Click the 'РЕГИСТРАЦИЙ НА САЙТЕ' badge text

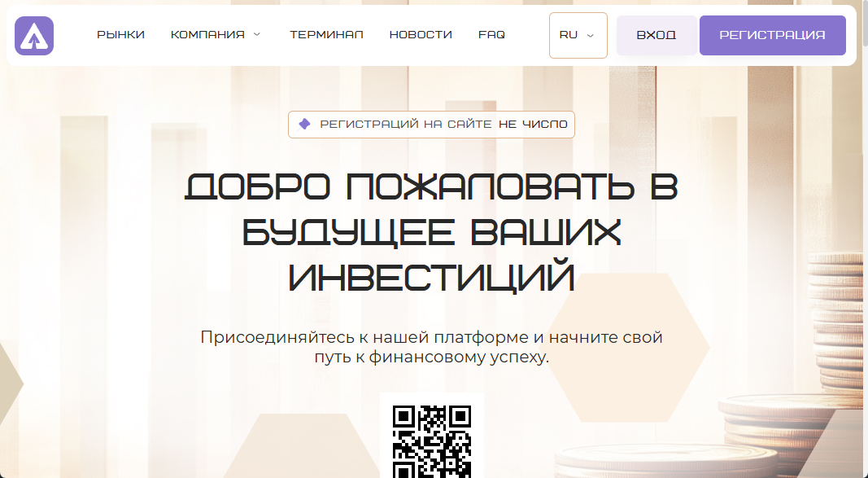point(406,124)
